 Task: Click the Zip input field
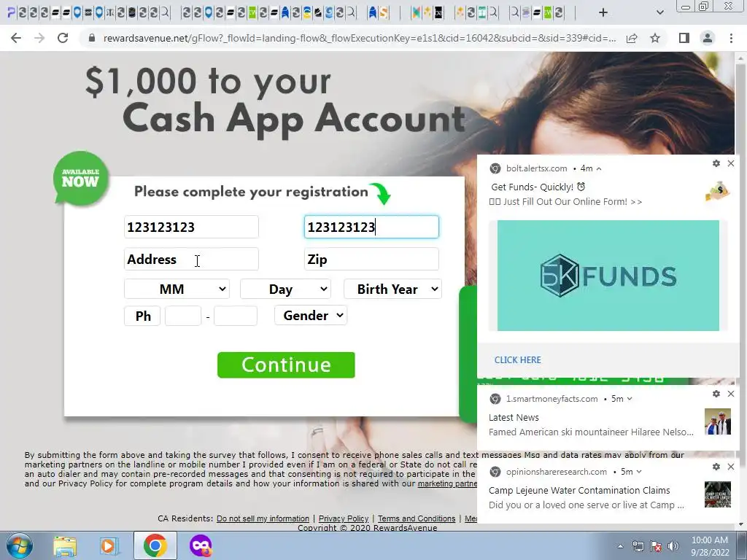371,260
